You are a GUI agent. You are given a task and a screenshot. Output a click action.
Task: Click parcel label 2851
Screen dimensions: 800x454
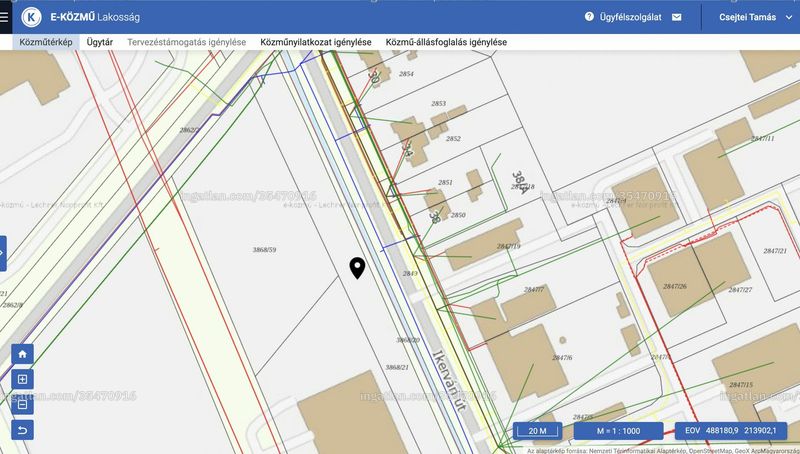click(445, 182)
